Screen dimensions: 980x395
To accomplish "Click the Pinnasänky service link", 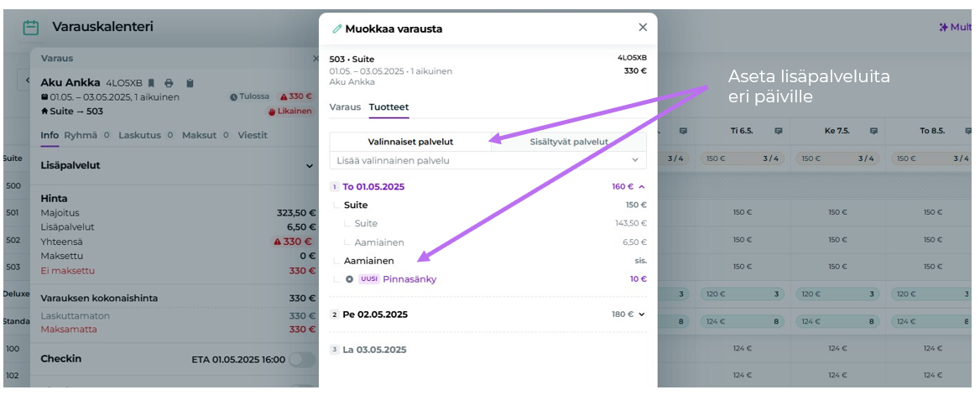I will click(409, 279).
